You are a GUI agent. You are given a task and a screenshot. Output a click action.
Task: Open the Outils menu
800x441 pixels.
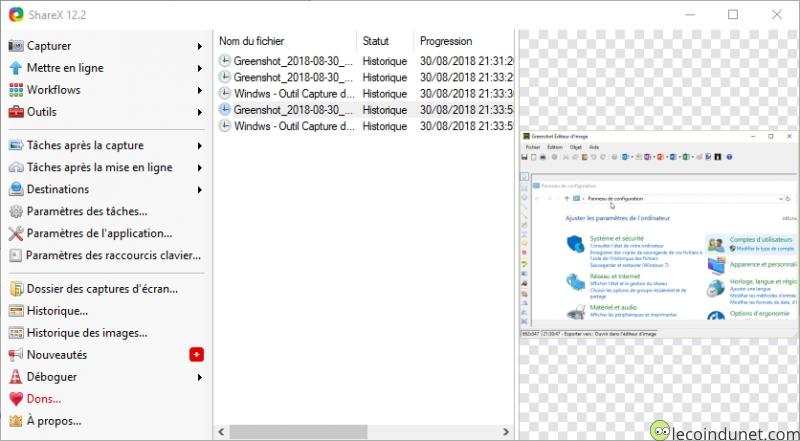pos(106,112)
